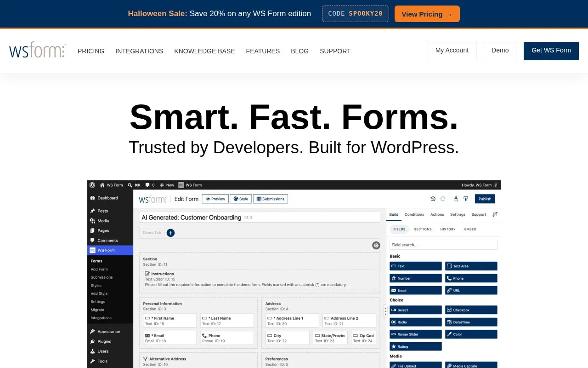Click the SPOOKY20 coupon code box
This screenshot has height=368, width=588.
[x=356, y=14]
